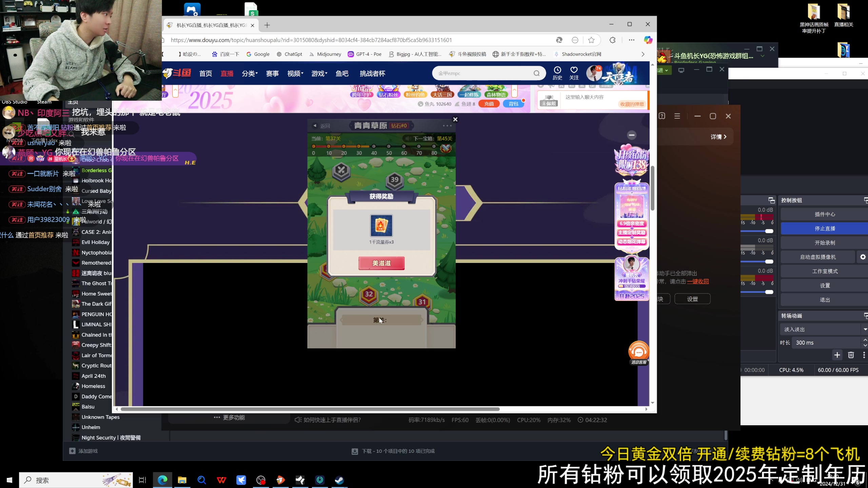
Task: Open browser extensions puzzle icon
Action: (x=612, y=40)
